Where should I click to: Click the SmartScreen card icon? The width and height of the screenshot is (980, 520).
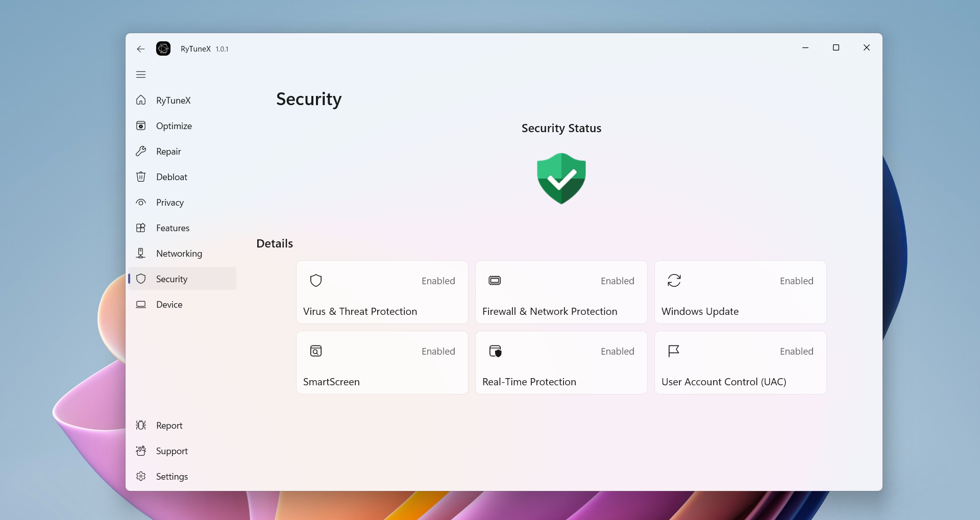tap(316, 351)
